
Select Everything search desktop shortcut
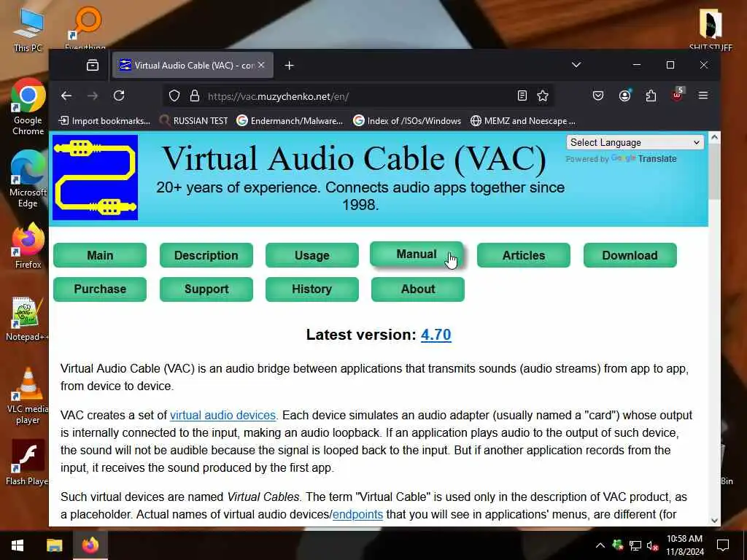(x=86, y=28)
